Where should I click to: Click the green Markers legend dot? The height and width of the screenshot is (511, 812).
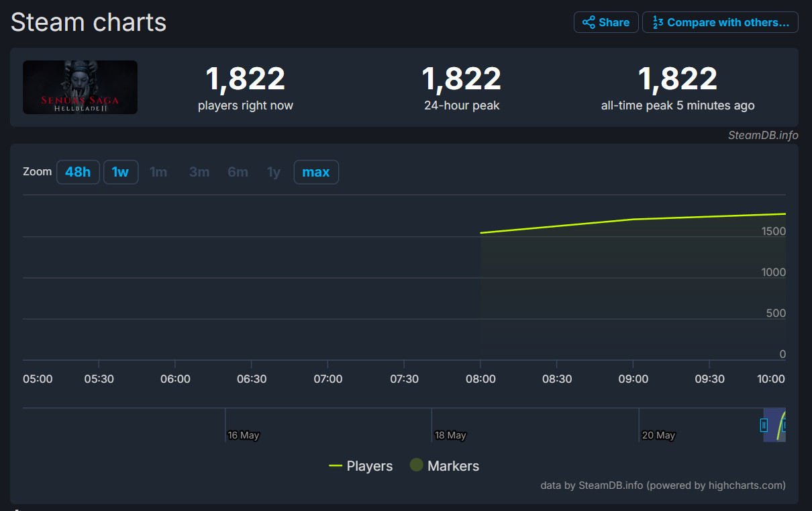(x=416, y=465)
